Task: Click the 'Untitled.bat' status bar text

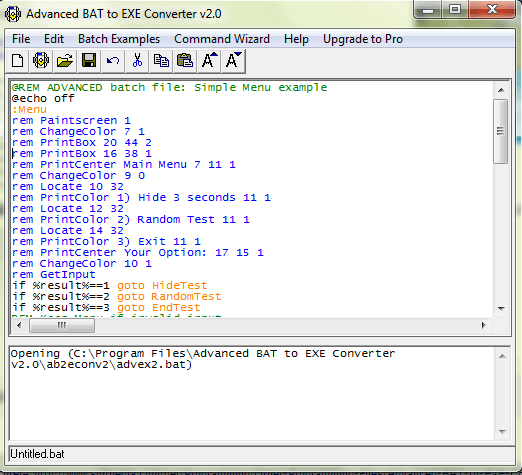Action: (37, 454)
